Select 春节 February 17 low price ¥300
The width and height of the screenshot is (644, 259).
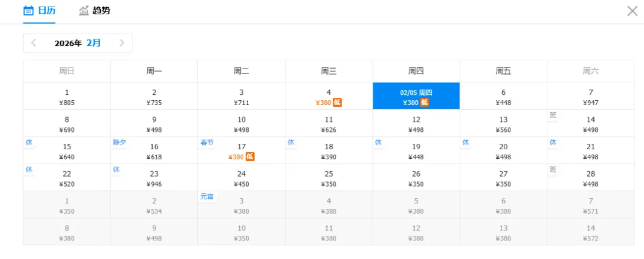[241, 150]
